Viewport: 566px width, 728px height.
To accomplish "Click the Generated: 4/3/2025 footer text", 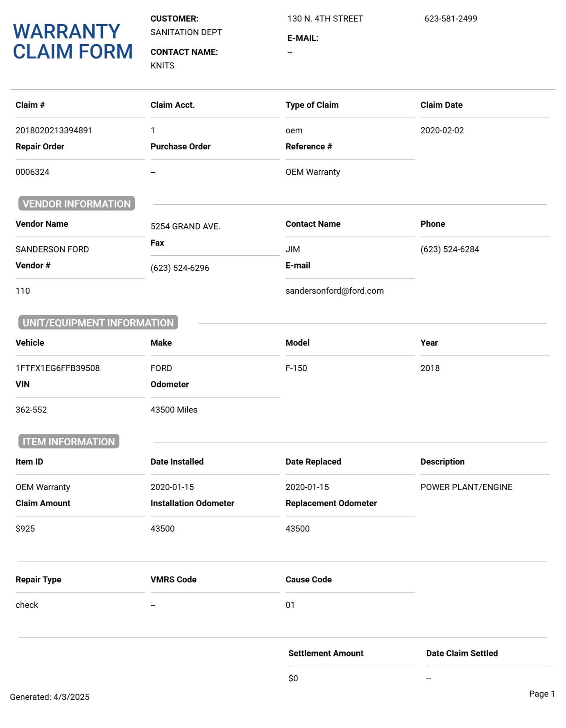I will pos(50,697).
